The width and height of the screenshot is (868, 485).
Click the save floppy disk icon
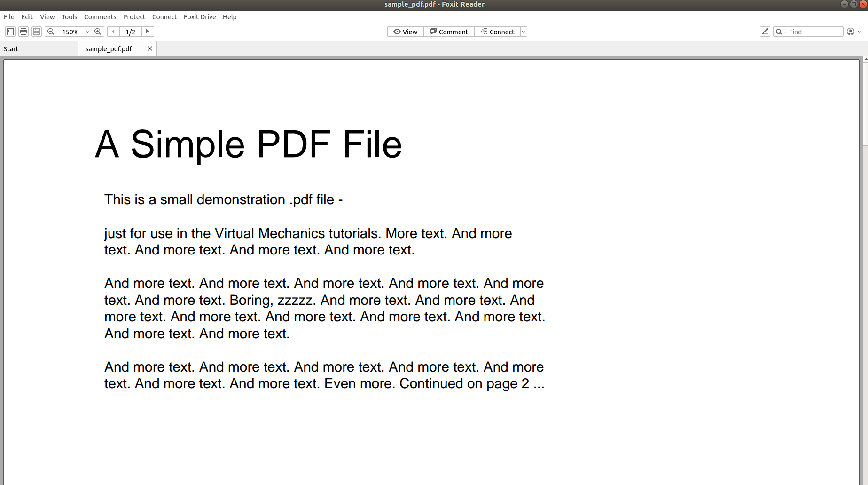click(37, 32)
